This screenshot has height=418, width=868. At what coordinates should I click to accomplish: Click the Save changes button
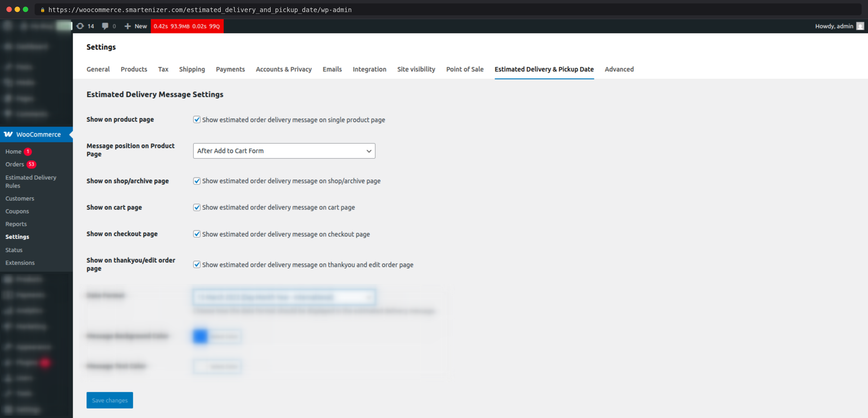pyautogui.click(x=110, y=400)
